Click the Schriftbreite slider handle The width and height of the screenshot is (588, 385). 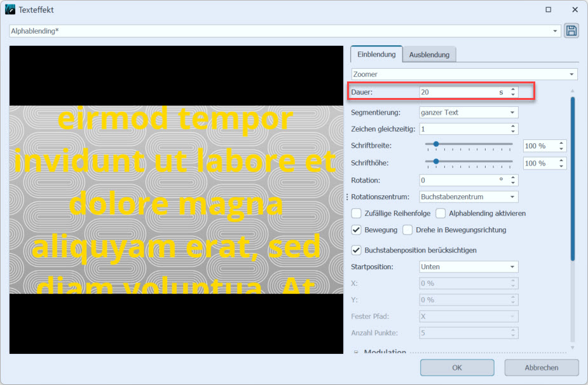tap(436, 144)
